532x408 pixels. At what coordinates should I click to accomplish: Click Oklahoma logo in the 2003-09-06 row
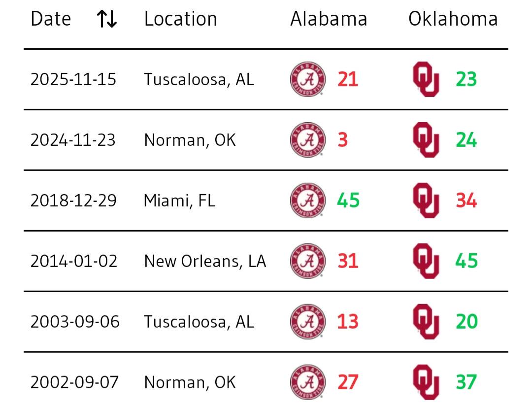pos(426,322)
